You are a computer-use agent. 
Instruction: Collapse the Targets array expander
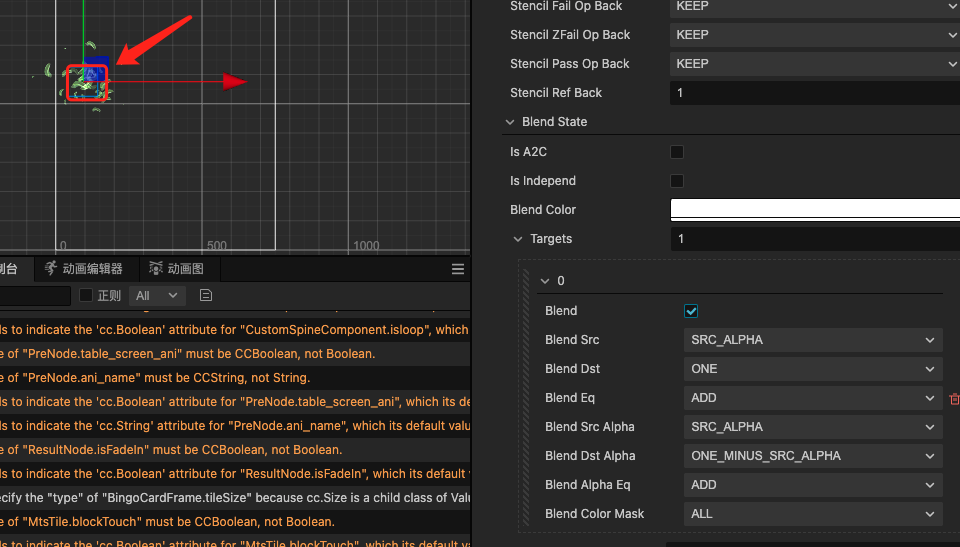(x=518, y=239)
